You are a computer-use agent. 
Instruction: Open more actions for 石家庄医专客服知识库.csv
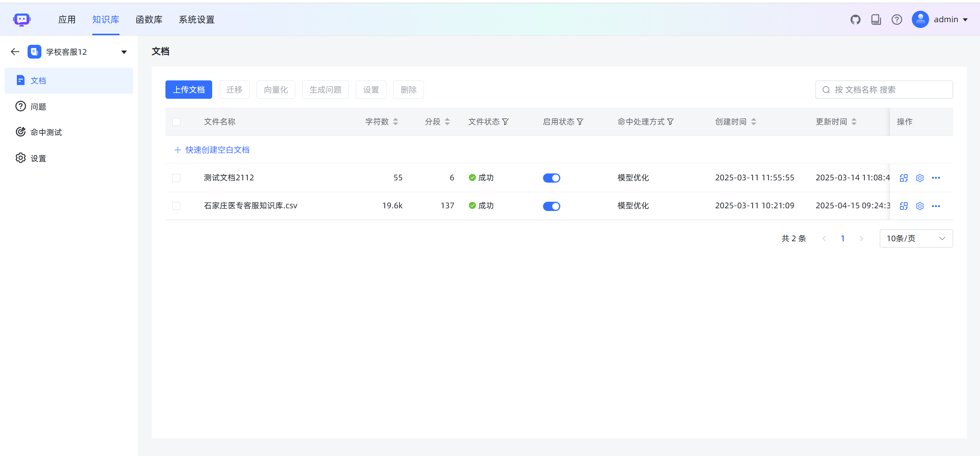936,206
